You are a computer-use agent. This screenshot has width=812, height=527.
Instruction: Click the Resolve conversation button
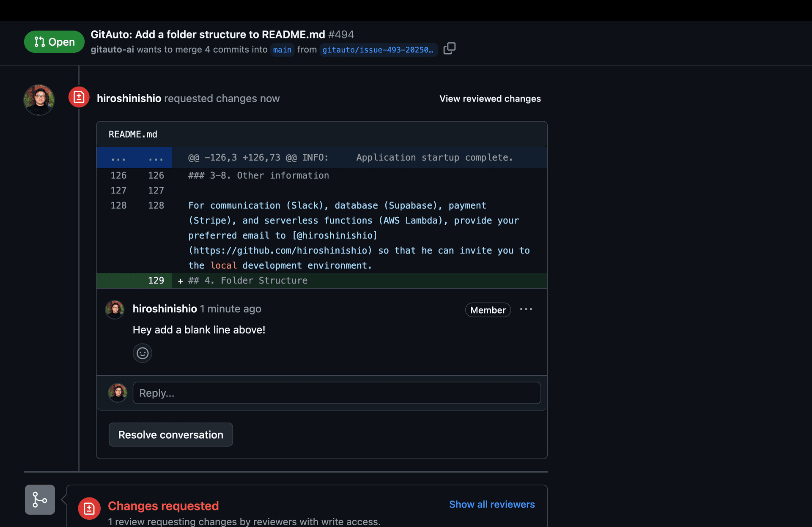click(x=170, y=434)
